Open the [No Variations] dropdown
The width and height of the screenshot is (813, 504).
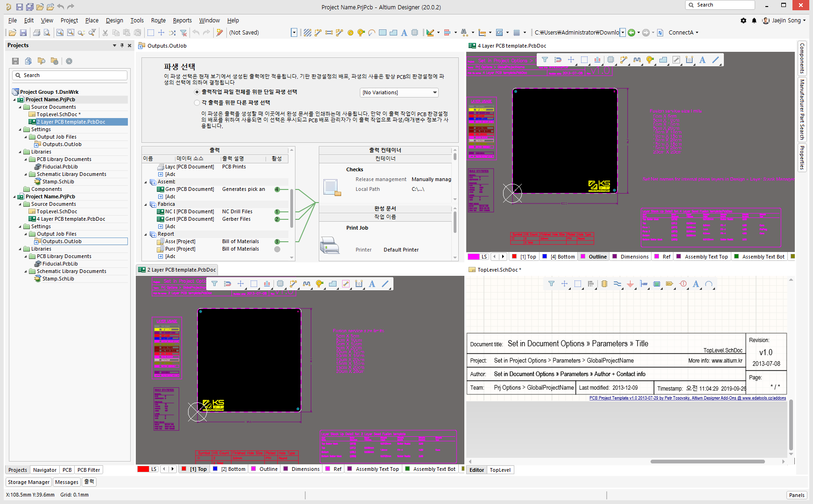click(399, 92)
